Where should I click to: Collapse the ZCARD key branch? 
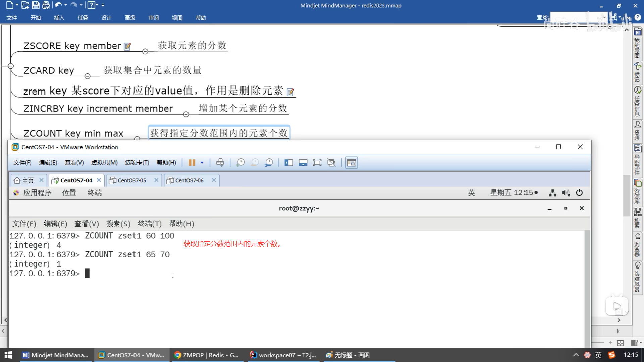88,76
